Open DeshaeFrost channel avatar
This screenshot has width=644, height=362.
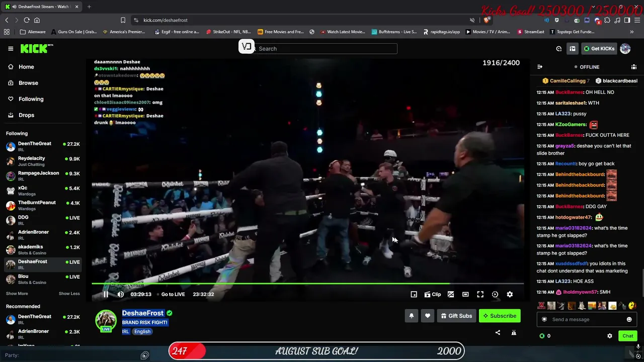click(106, 320)
